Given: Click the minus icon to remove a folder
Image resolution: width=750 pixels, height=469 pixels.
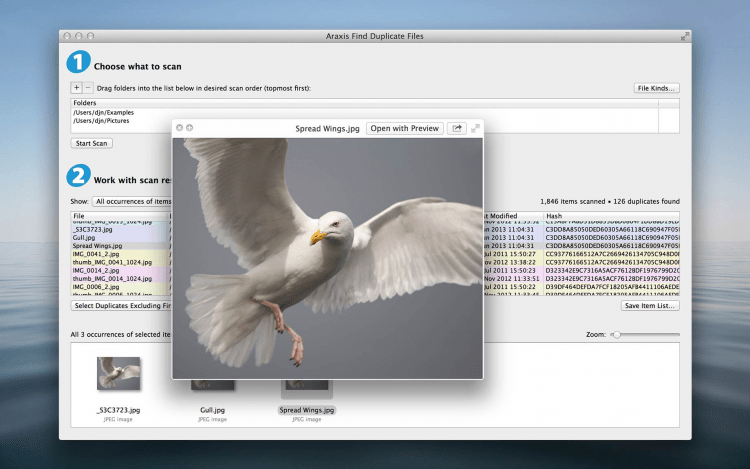Looking at the screenshot, I should (87, 88).
